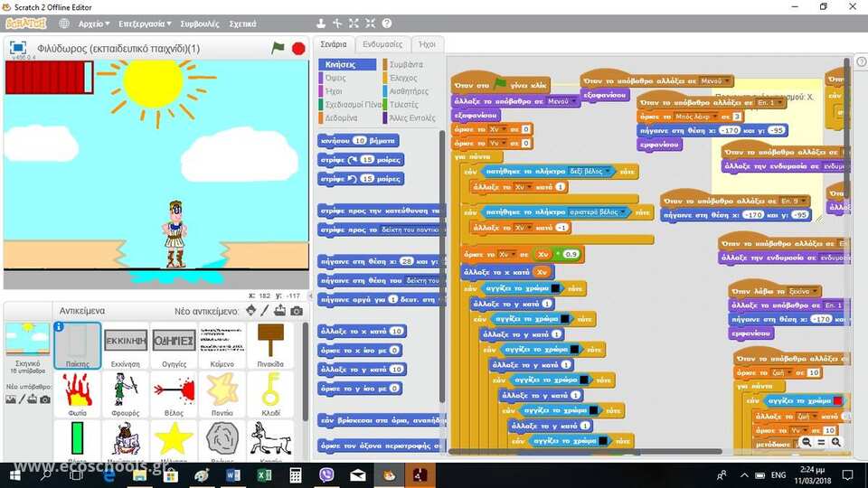Click the 10 field in 'κινήσου 10 βήματα'

pos(360,141)
